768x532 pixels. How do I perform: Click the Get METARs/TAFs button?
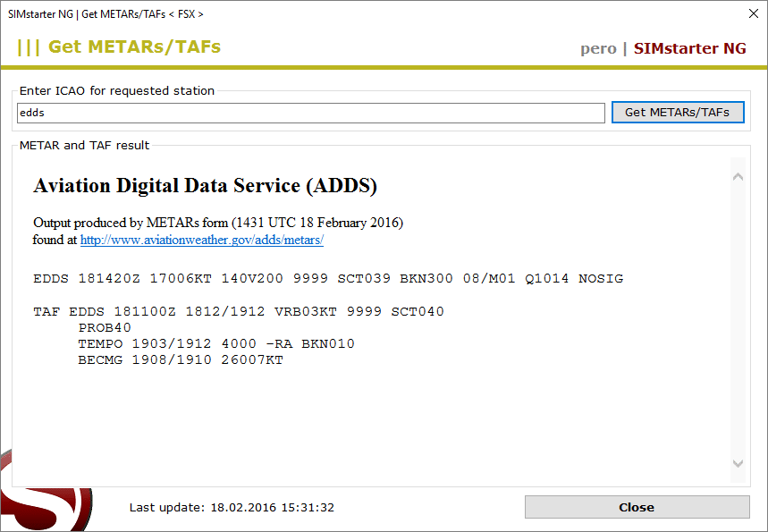[x=677, y=113]
